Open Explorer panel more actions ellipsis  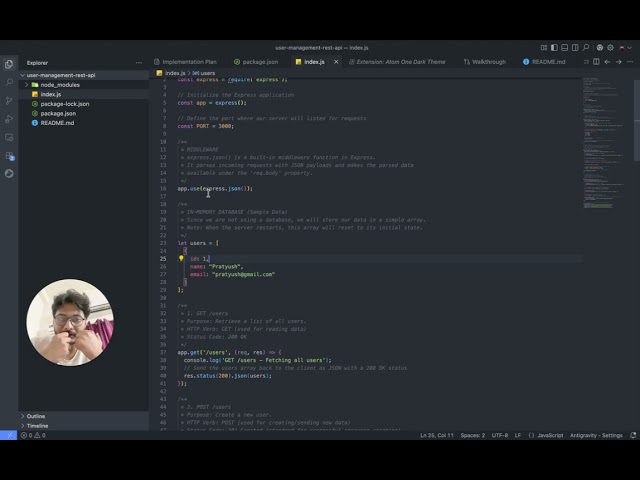coord(139,63)
